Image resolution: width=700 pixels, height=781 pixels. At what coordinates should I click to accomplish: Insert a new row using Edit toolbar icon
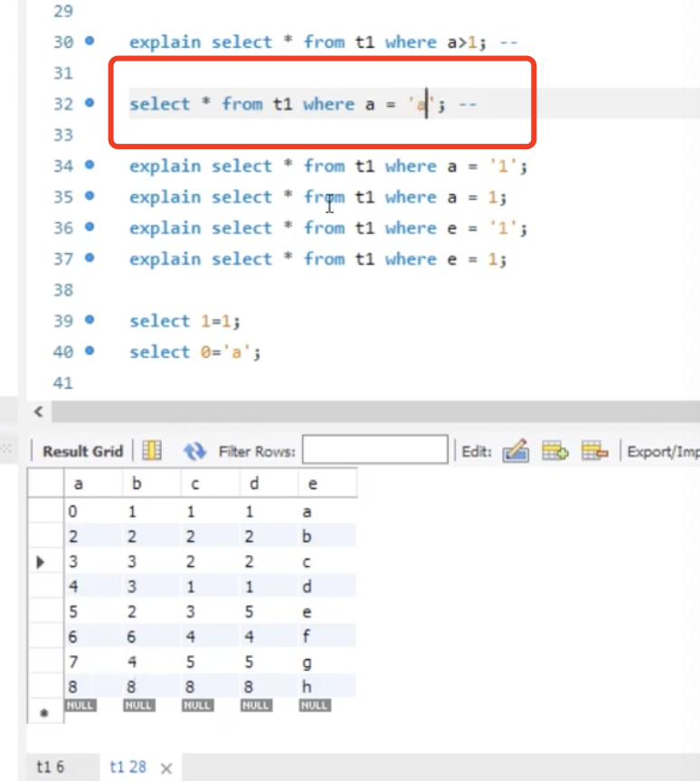(x=554, y=451)
